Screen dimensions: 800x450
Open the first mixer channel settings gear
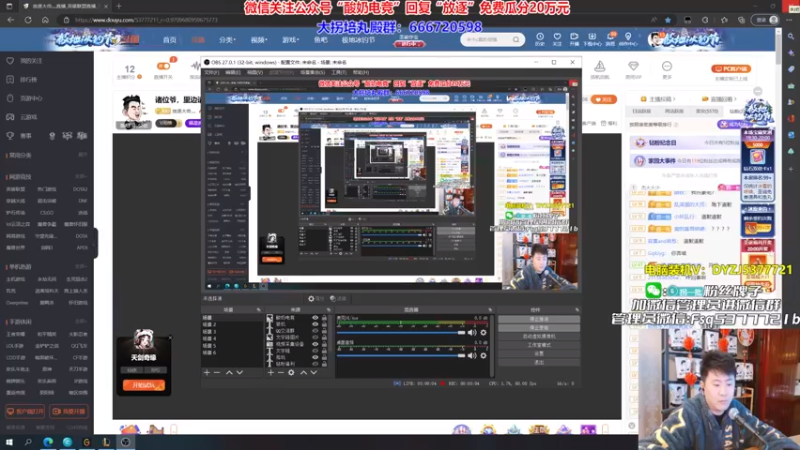tap(483, 333)
